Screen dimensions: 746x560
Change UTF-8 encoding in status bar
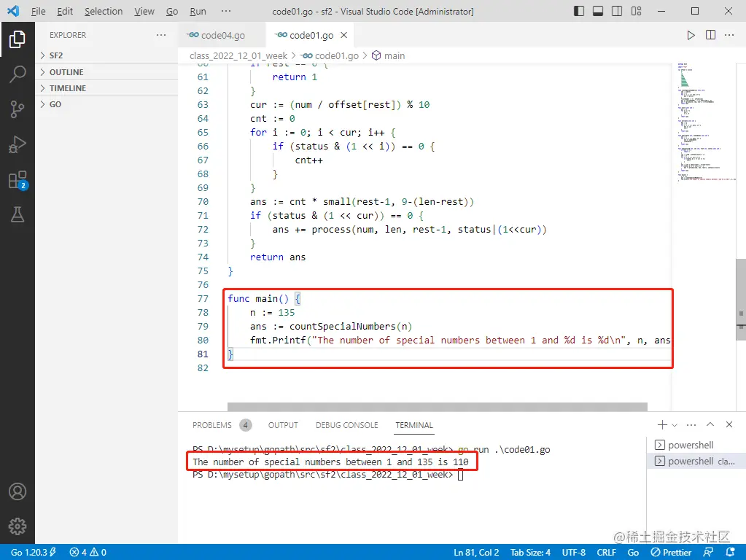[574, 553]
